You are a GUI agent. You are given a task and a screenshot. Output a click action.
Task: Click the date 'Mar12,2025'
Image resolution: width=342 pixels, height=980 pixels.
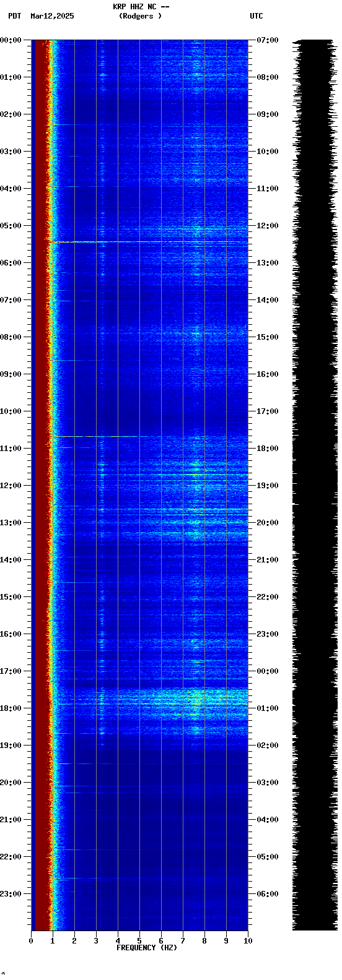[x=52, y=16]
